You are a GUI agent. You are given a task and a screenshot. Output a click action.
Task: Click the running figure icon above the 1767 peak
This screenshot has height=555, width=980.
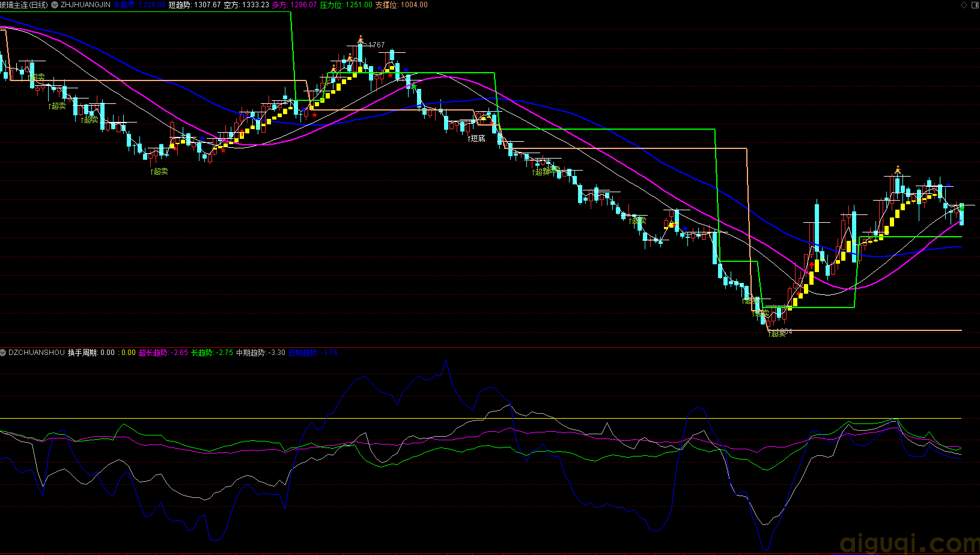pyautogui.click(x=361, y=39)
